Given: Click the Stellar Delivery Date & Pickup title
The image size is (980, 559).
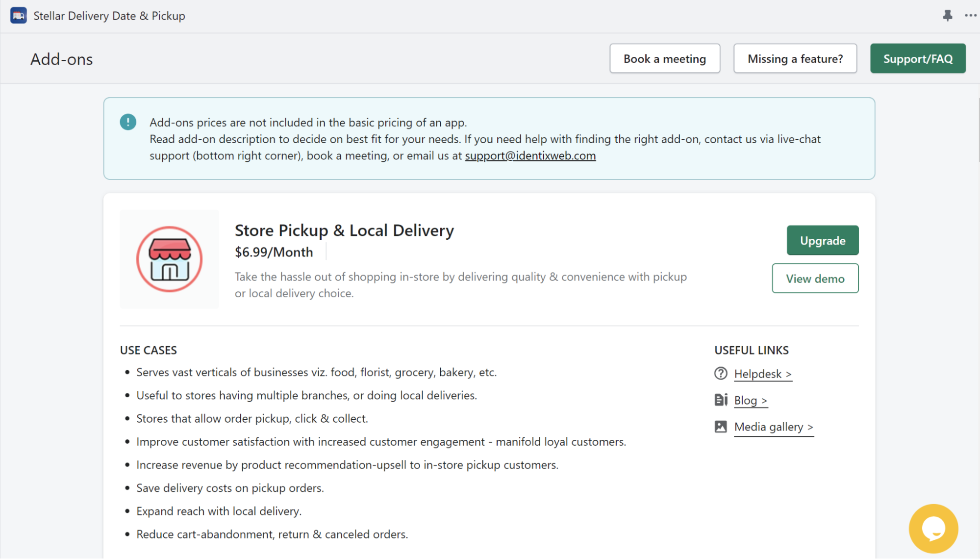Looking at the screenshot, I should coord(109,16).
